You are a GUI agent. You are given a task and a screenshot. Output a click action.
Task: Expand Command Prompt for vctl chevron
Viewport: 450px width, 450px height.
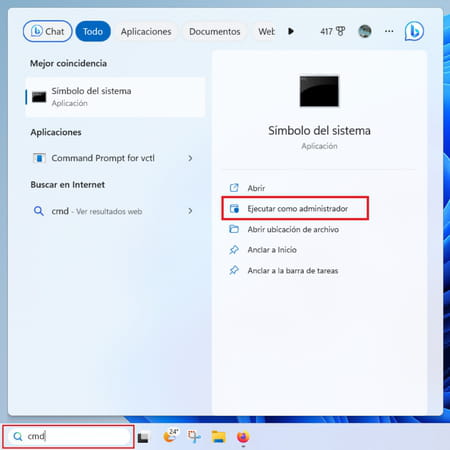pyautogui.click(x=190, y=158)
